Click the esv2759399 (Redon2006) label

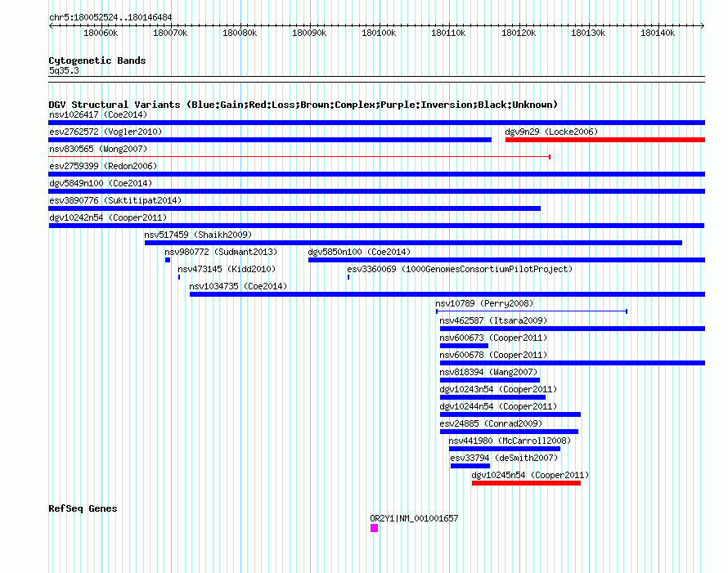click(x=103, y=166)
